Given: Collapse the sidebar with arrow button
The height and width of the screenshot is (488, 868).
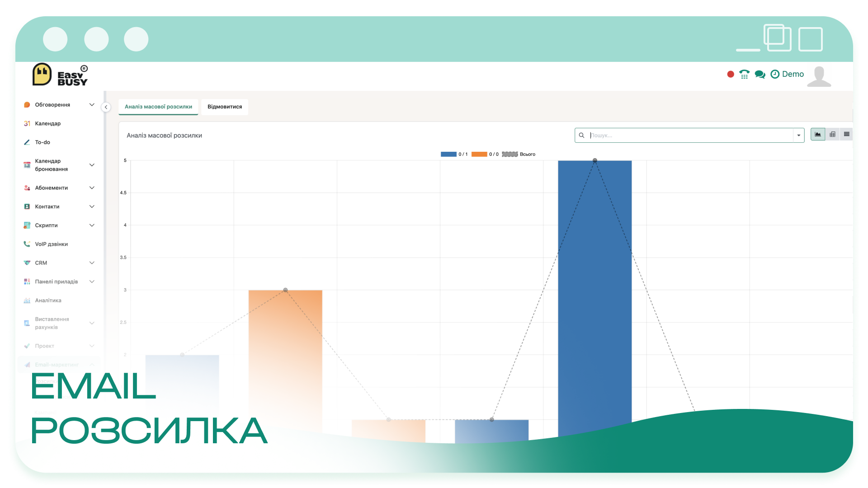Looking at the screenshot, I should (x=106, y=107).
